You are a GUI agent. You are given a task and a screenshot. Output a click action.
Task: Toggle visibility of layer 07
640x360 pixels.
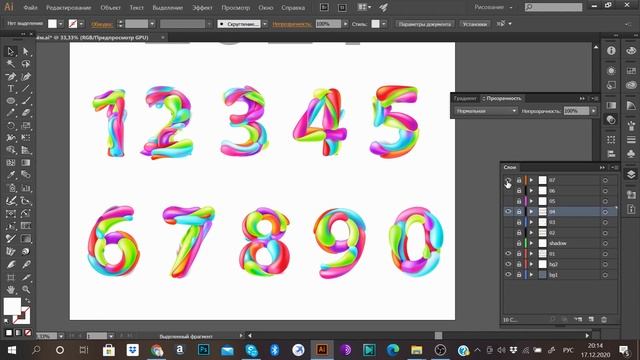508,180
